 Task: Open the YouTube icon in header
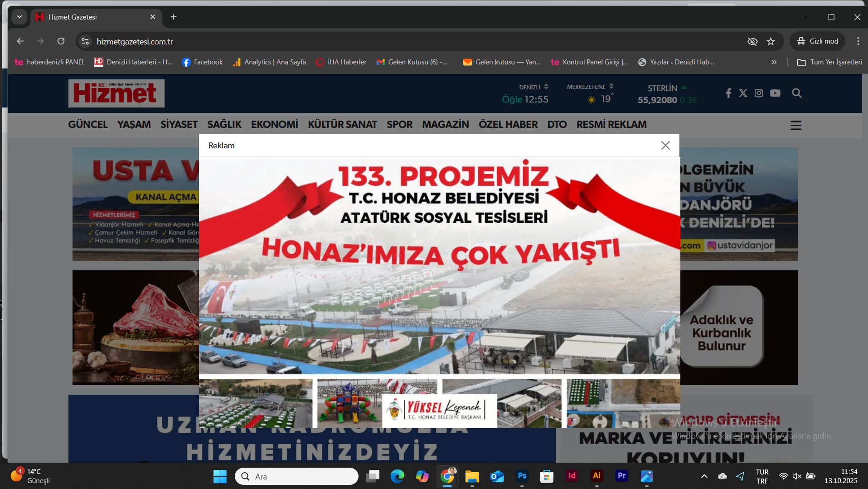[x=775, y=93]
